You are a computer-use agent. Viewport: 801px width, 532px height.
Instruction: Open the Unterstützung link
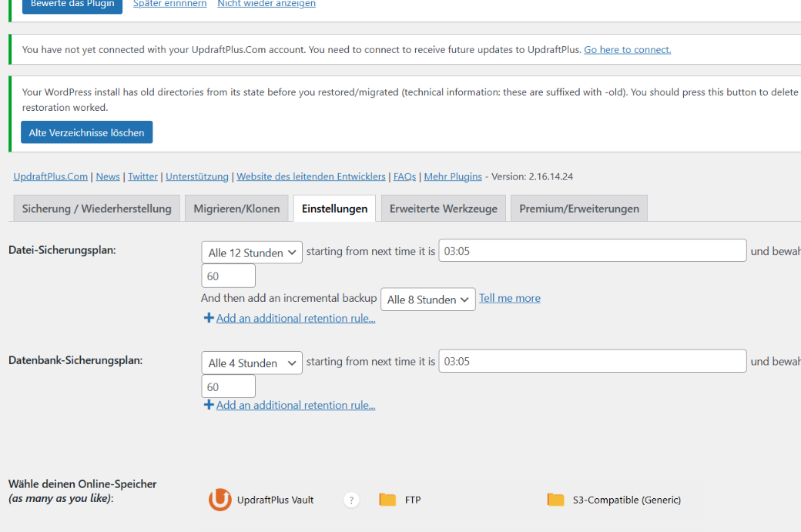click(x=197, y=176)
